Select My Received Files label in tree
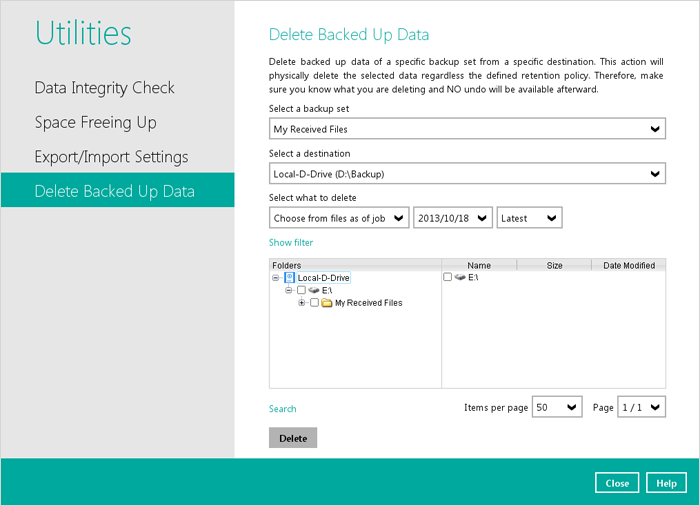 [368, 303]
